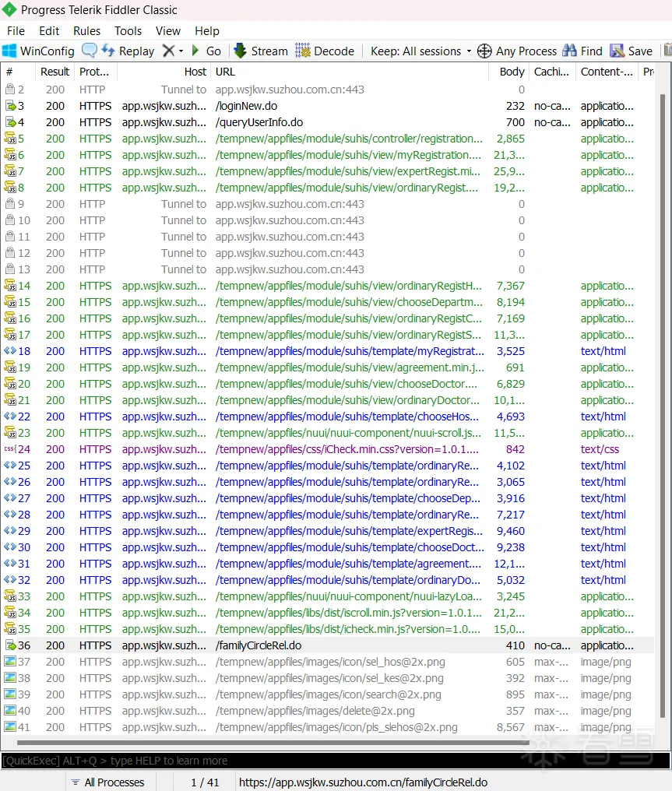Click the vertical scrollbar of session list
Screen dimensions: 672x791
(x=663, y=406)
